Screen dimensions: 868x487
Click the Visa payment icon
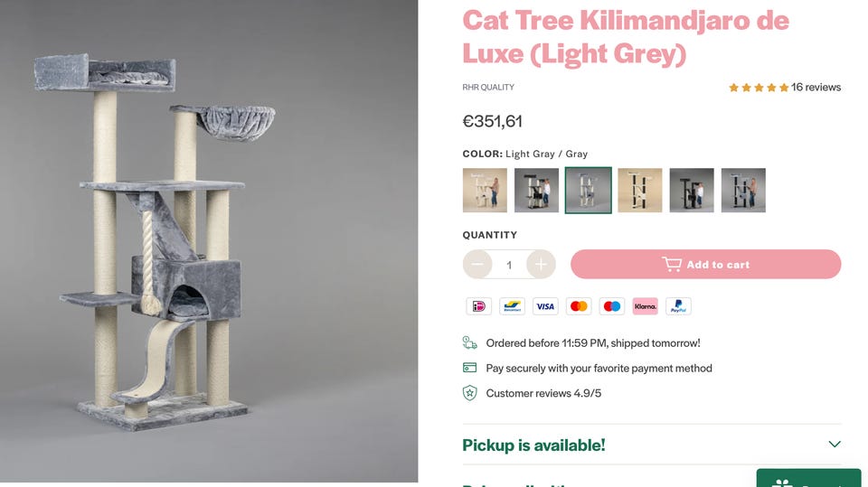[545, 306]
